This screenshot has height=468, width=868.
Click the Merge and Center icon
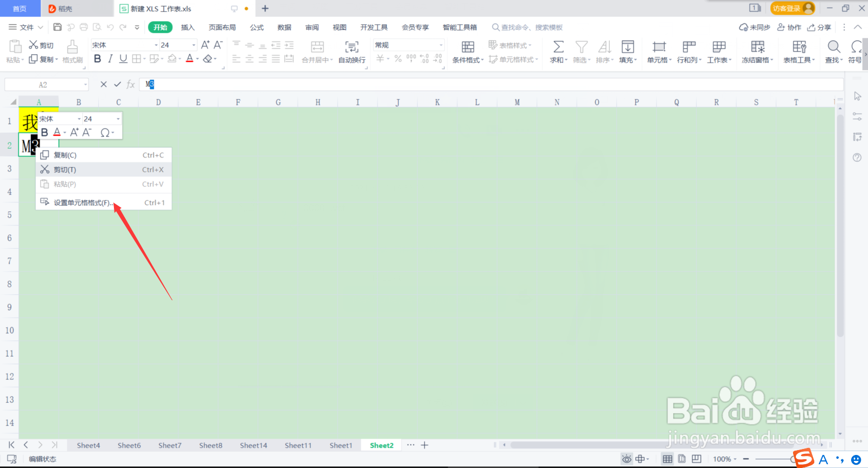[x=317, y=47]
